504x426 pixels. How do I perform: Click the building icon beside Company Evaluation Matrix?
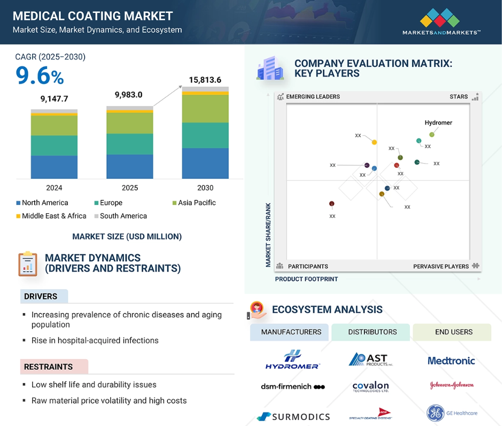270,68
